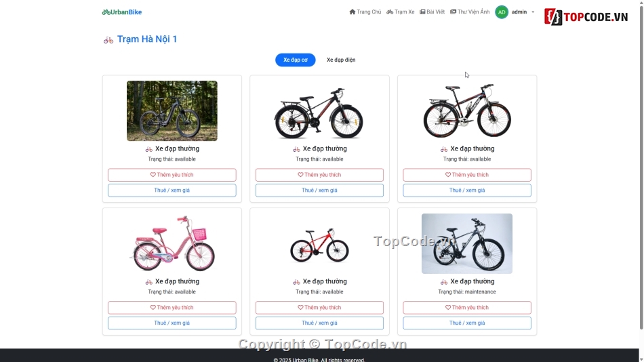The height and width of the screenshot is (362, 644).
Task: Click Thuê / xem giá for black-and-red bike
Action: (x=467, y=190)
